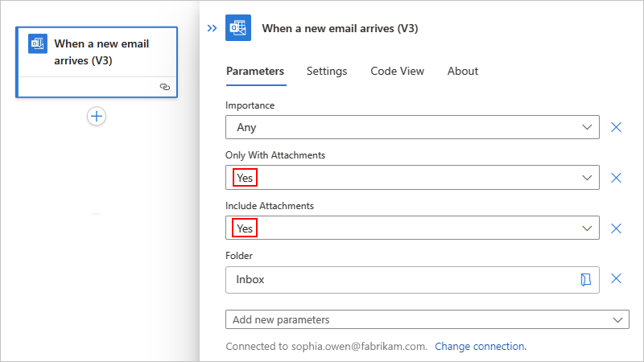Expand the Importance dropdown
The width and height of the screenshot is (644, 362).
click(x=587, y=127)
